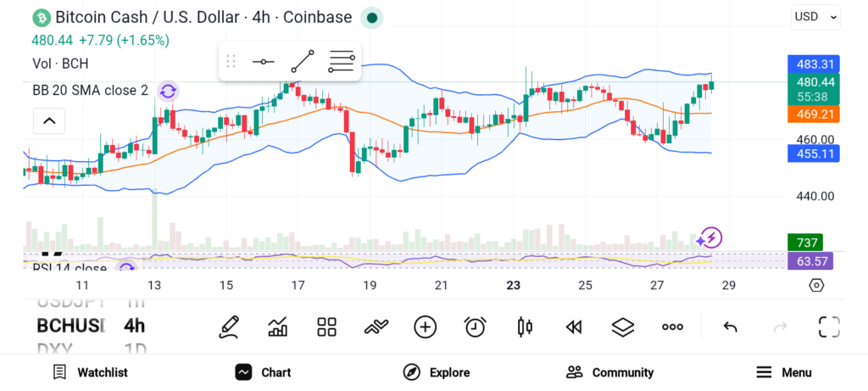Open the USD currency dropdown
The image size is (868, 391).
815,16
